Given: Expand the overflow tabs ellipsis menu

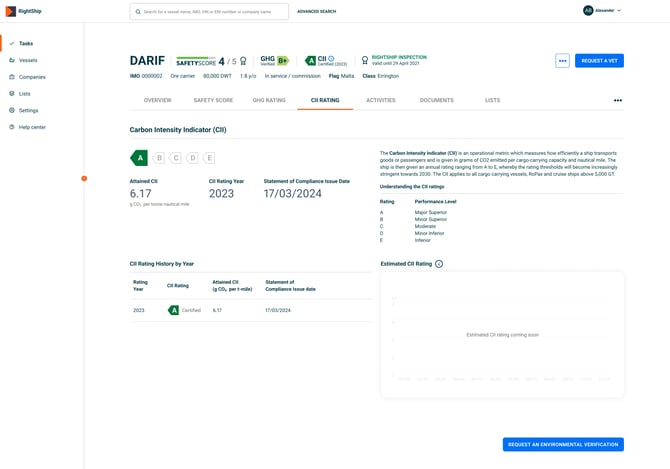Looking at the screenshot, I should 617,100.
